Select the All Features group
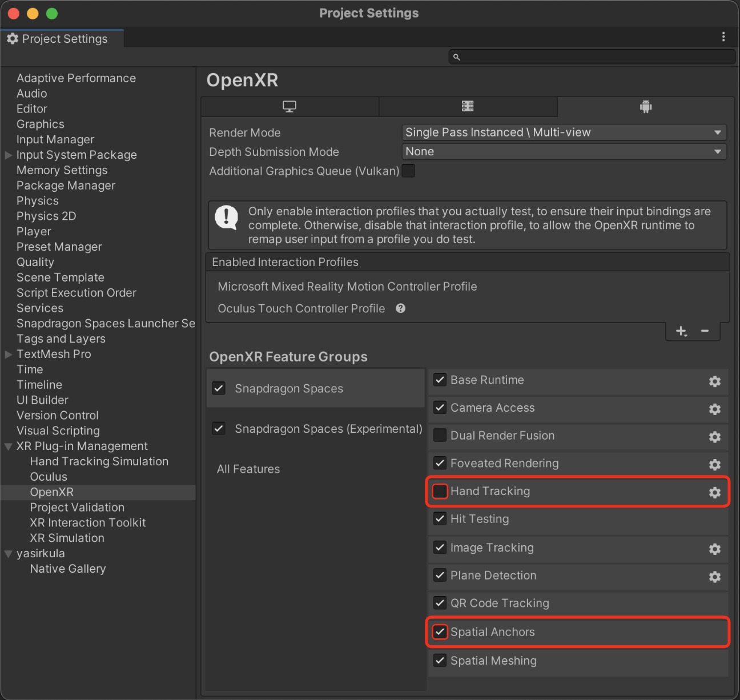740x700 pixels. [248, 469]
